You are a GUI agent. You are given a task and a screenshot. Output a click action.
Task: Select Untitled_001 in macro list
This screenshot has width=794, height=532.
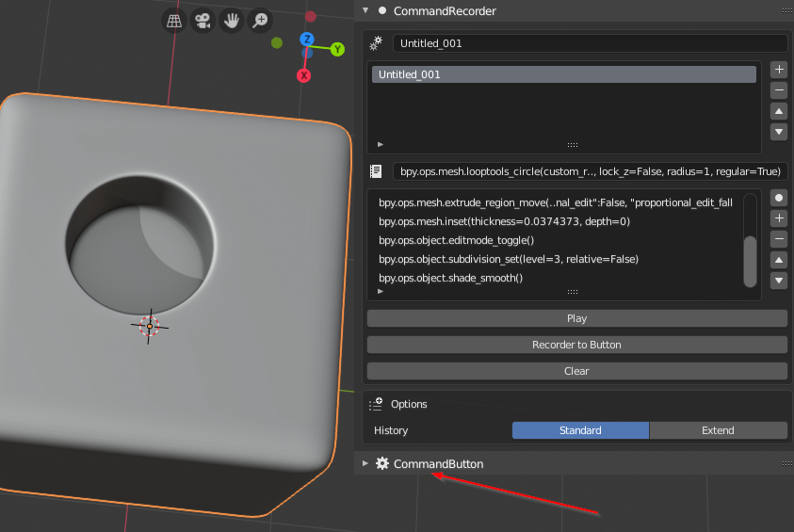click(x=564, y=74)
